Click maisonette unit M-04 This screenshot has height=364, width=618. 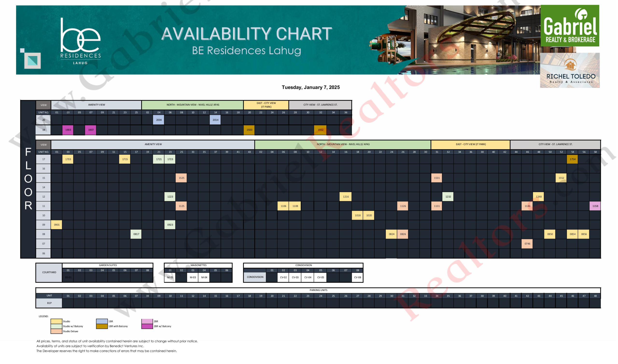(x=204, y=277)
